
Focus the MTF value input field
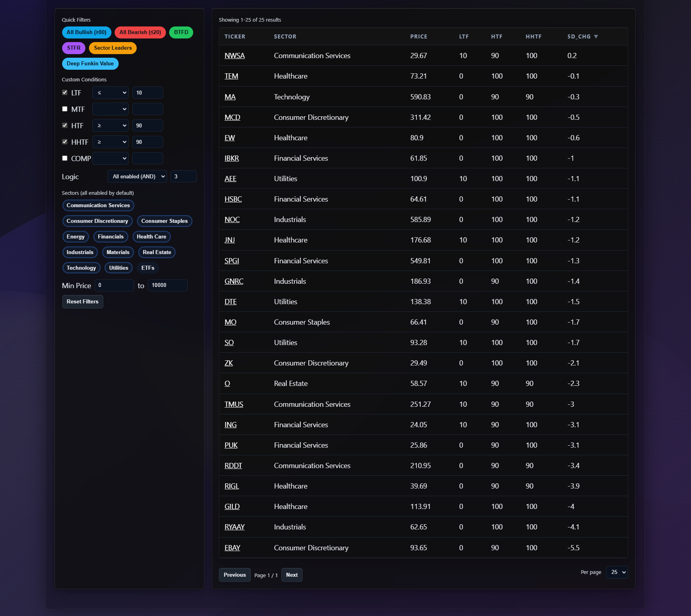pyautogui.click(x=147, y=109)
